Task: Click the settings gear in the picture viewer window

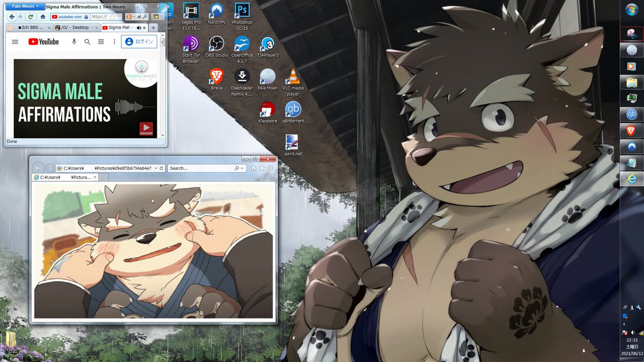Action: coord(269,168)
